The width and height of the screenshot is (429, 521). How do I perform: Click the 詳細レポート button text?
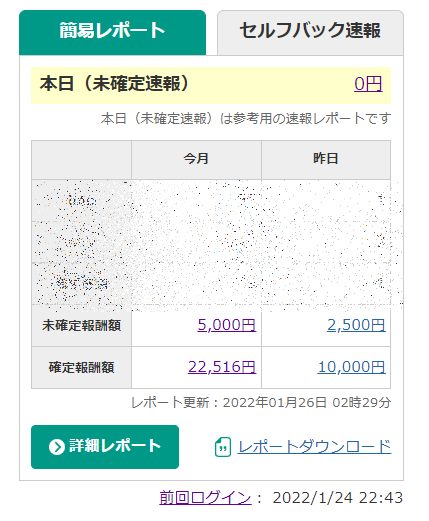115,446
